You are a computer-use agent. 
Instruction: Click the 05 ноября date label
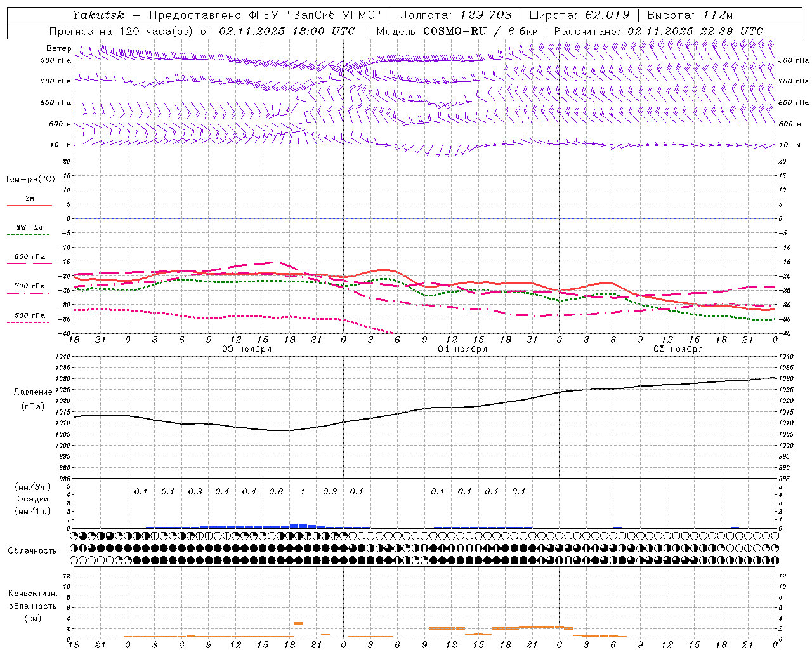pos(678,349)
